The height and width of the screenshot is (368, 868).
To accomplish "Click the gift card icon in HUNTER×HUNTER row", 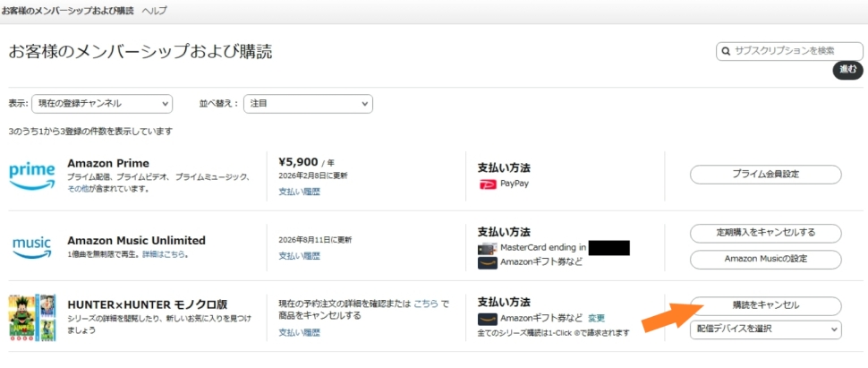I will (x=488, y=318).
